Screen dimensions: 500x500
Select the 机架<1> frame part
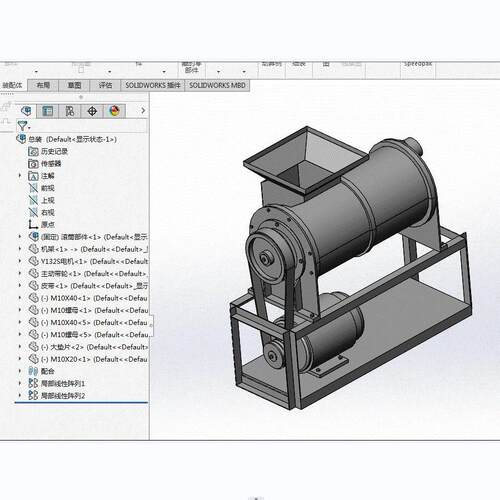(x=88, y=249)
